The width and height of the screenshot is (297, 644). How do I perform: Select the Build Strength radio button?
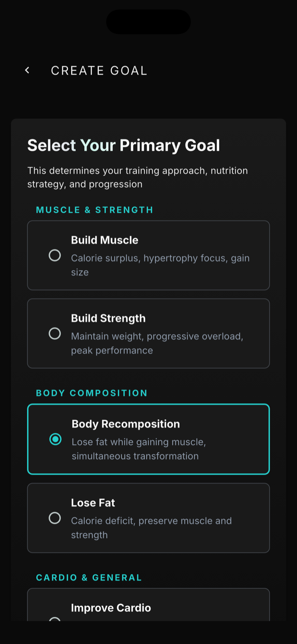55,334
